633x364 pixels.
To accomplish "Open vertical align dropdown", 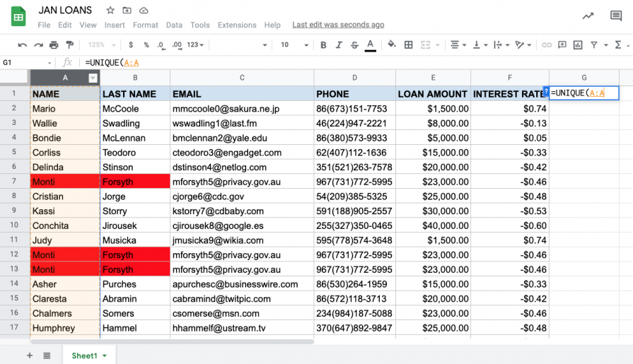I will pos(480,45).
